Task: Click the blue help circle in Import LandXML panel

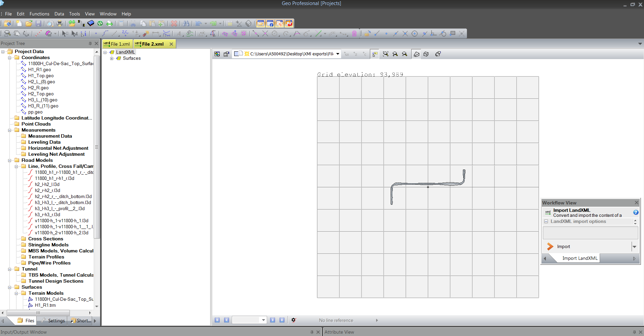Action: tap(636, 212)
